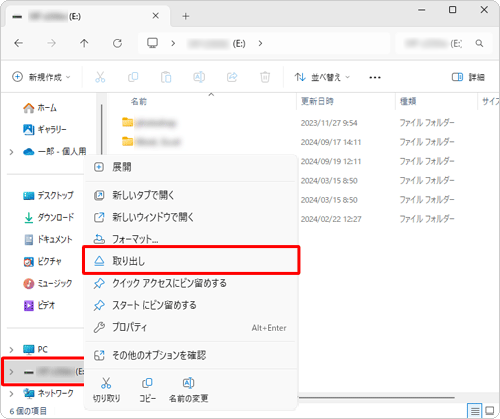500x419 pixels.
Task: Switch to details list view icon
Action: [x=475, y=410]
